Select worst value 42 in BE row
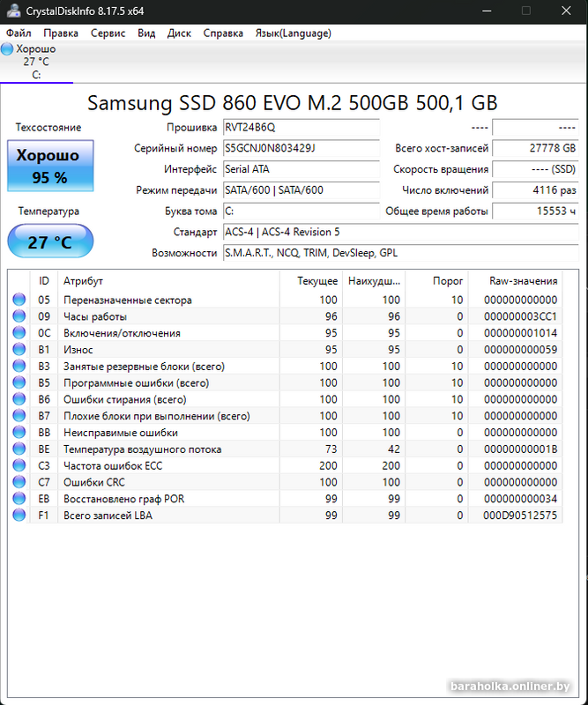The image size is (588, 705). coord(394,449)
